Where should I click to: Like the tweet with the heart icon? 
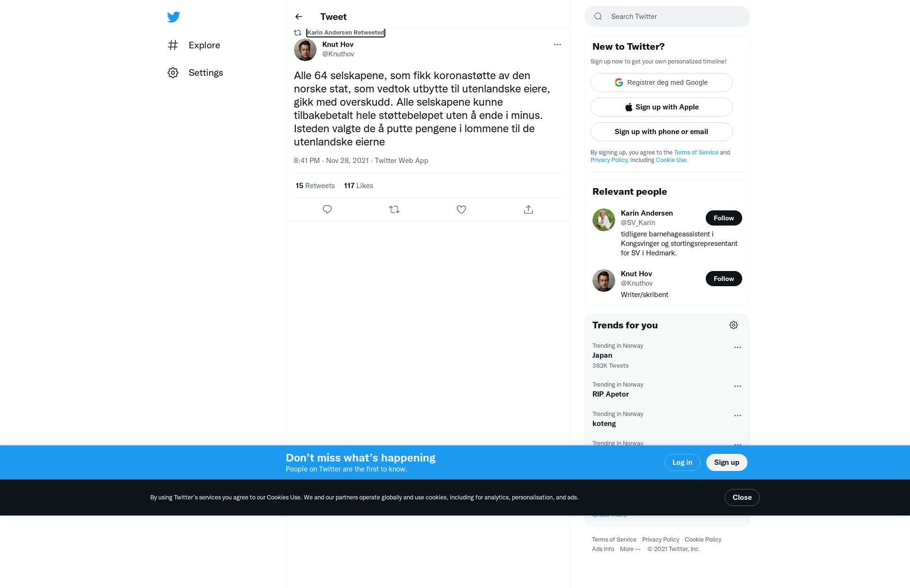461,209
